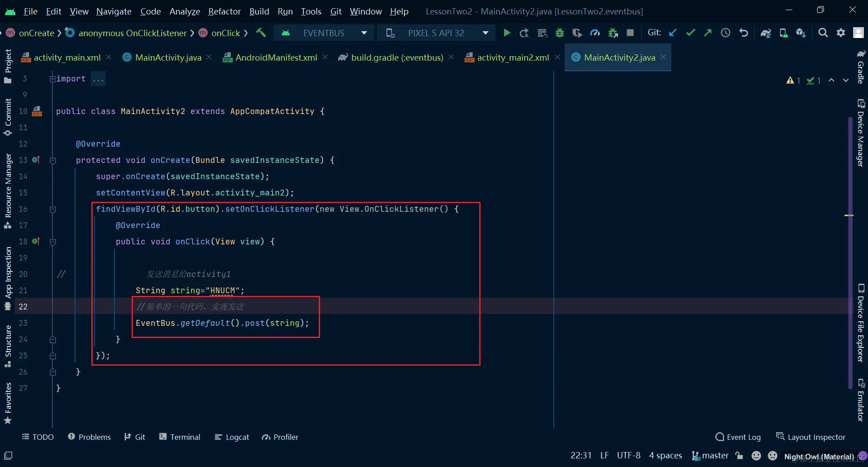Screen dimensions: 868x467
Task: Toggle the Structure tool window
Action: (8, 346)
